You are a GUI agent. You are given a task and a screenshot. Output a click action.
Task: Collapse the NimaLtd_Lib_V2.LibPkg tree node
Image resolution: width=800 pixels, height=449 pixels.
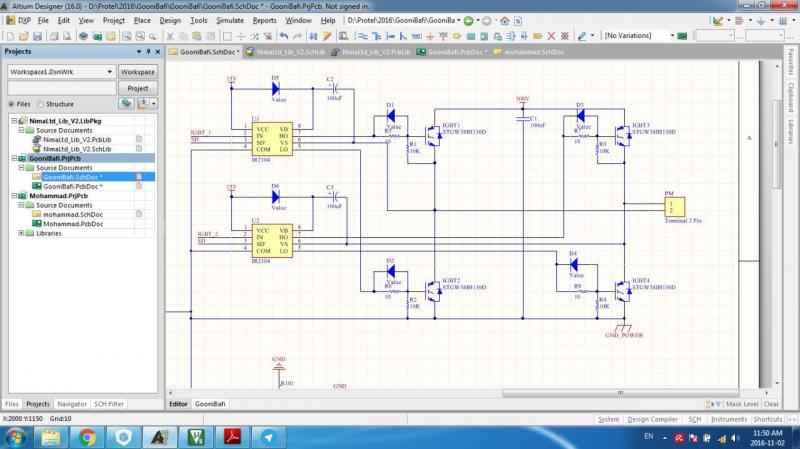point(14,121)
